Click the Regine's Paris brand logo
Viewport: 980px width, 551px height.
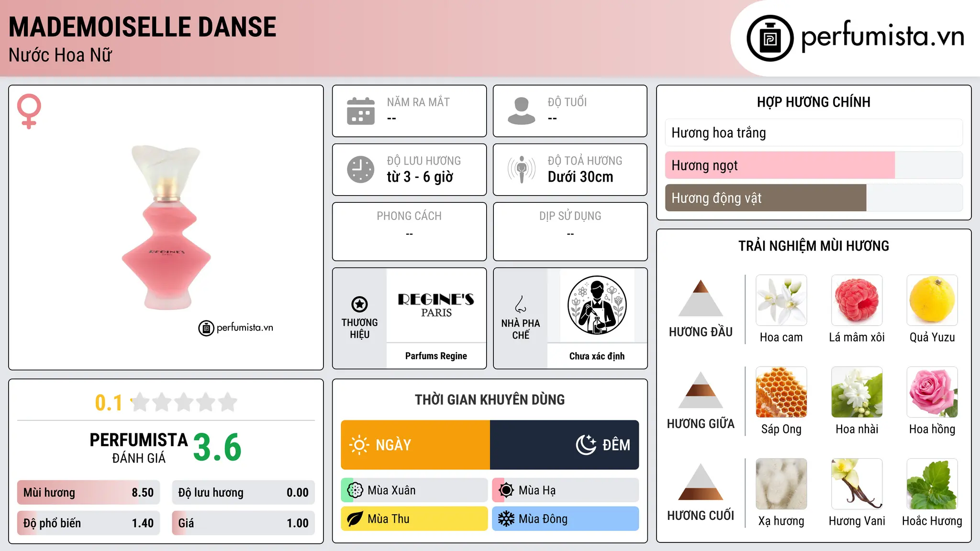pos(436,305)
